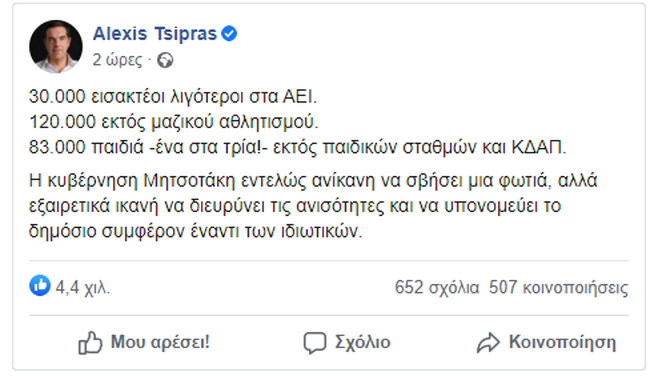
Task: Click the line mentioning παιδικών σταθμών και ΚΔΑΠ
Action: click(298, 147)
